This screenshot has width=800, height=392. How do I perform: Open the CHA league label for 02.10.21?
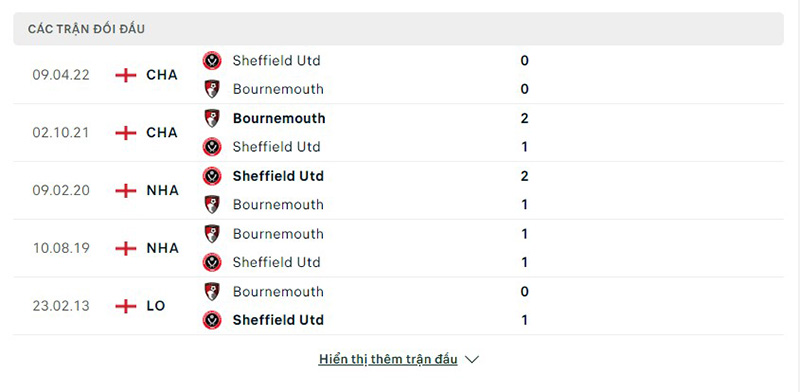162,133
